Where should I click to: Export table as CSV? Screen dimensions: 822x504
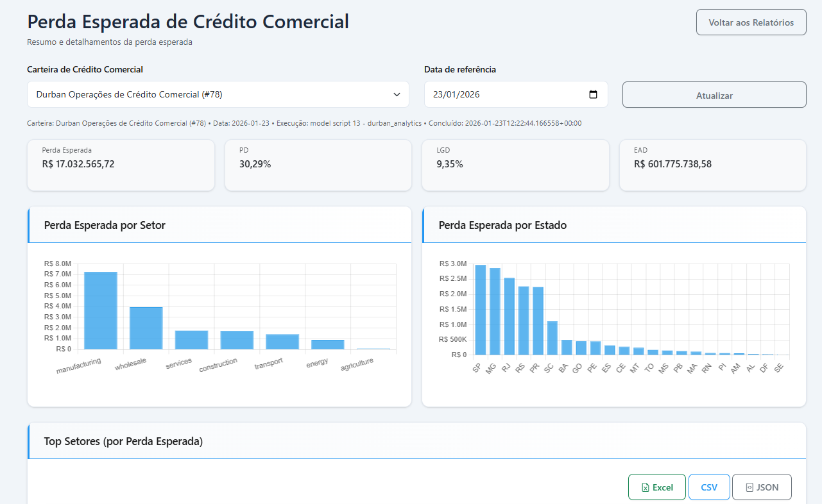(x=709, y=487)
